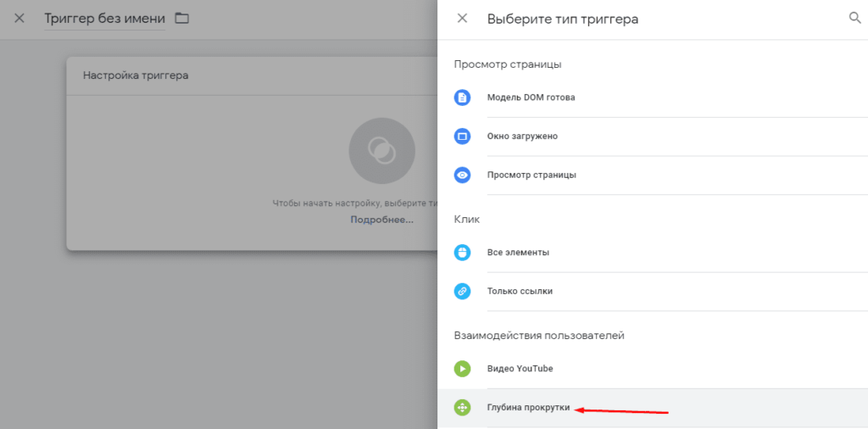The width and height of the screenshot is (868, 429).
Task: Click the green scroll-depth arrows icon
Action: (x=462, y=408)
